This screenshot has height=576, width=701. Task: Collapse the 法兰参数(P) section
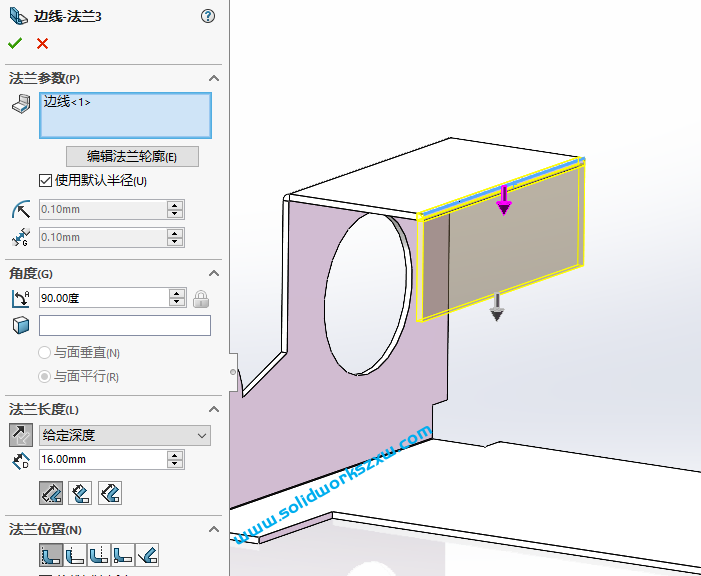[x=214, y=79]
